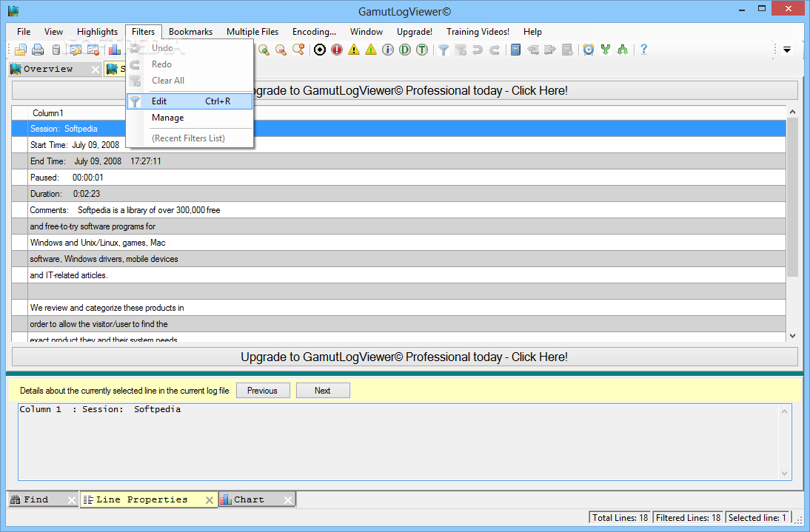Click the Upgrade! menu item

[415, 32]
